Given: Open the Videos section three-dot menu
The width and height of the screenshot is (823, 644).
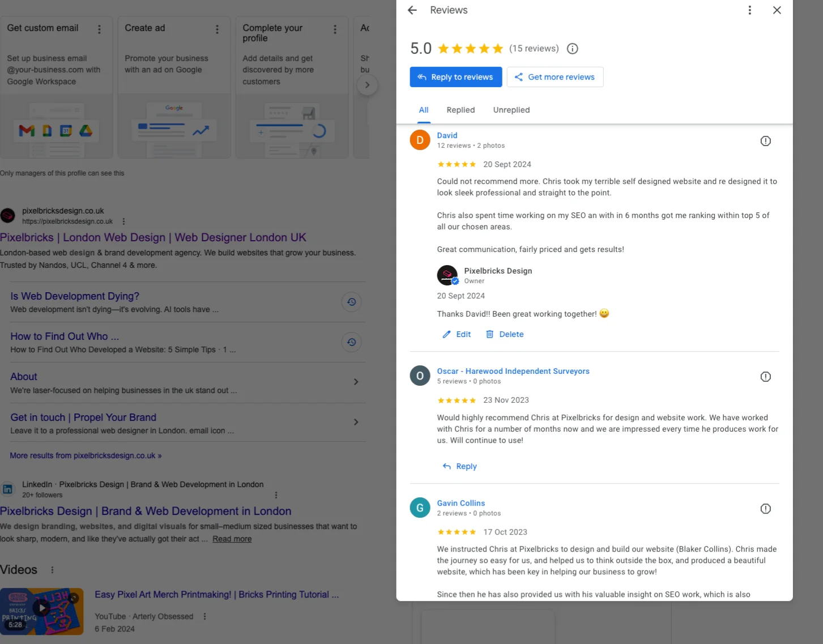Looking at the screenshot, I should coord(52,570).
